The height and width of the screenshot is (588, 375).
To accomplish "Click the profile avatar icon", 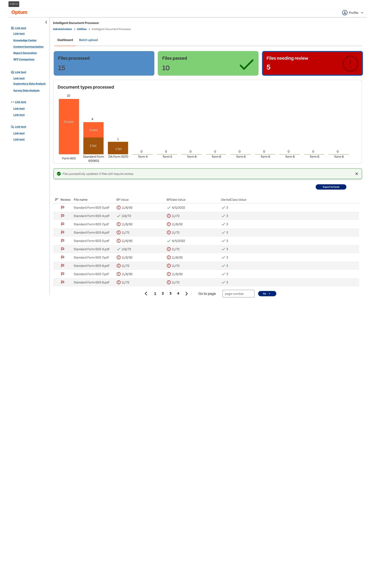I will point(344,13).
